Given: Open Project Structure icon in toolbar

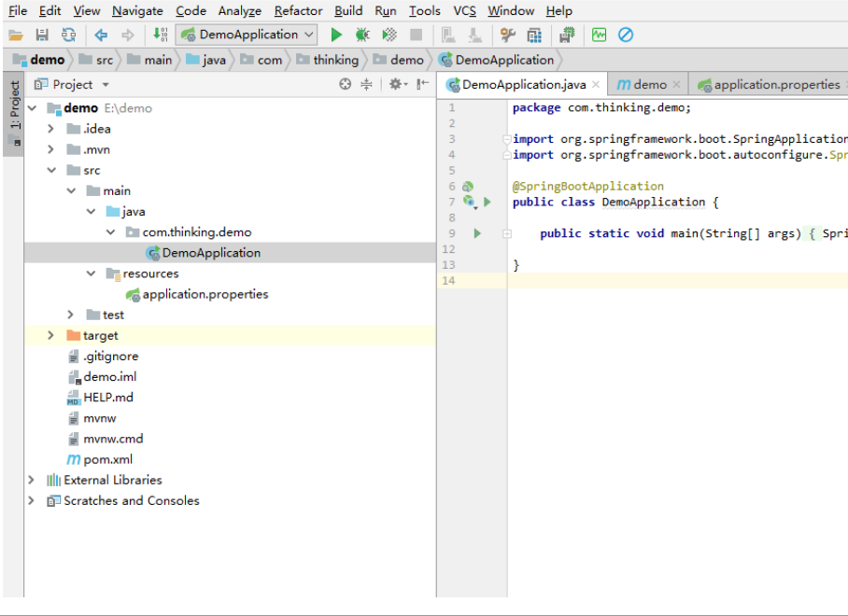Looking at the screenshot, I should tap(534, 35).
